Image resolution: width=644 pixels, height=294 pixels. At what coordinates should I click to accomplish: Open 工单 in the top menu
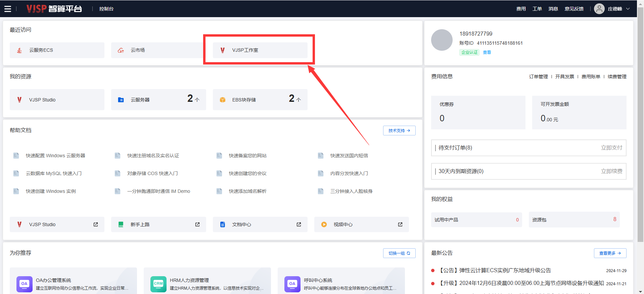click(537, 9)
